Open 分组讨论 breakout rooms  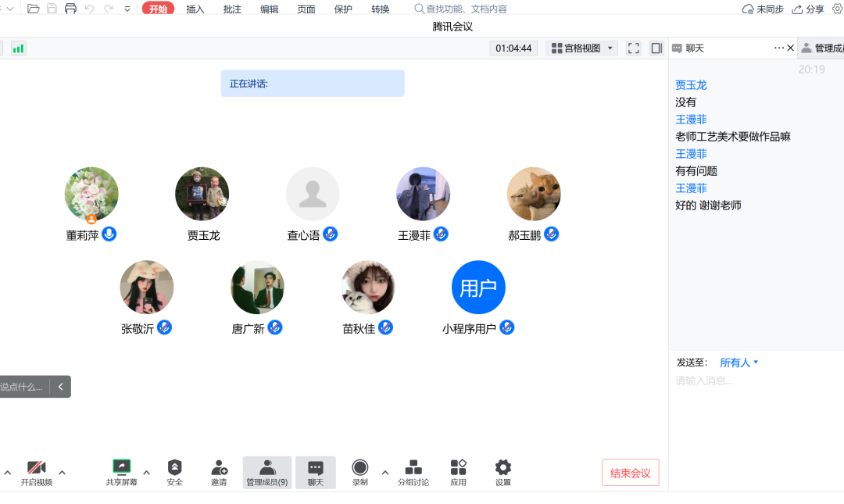click(413, 473)
